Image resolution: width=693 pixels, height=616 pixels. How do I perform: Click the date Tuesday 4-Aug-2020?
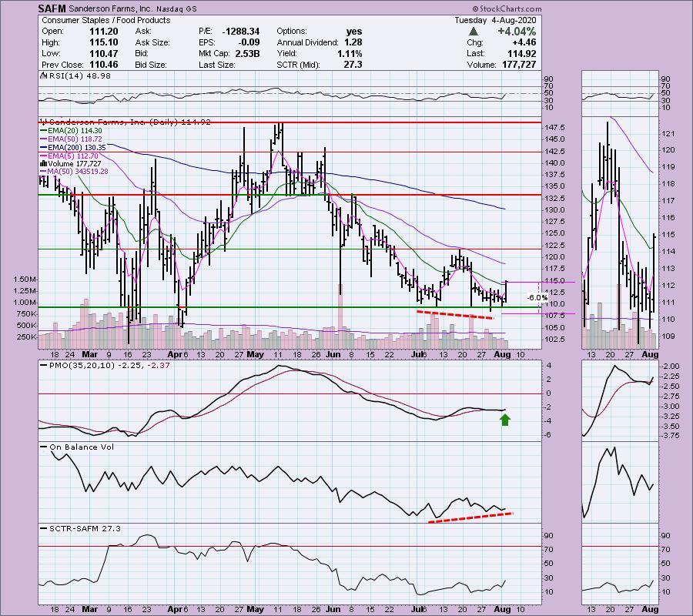[495, 20]
